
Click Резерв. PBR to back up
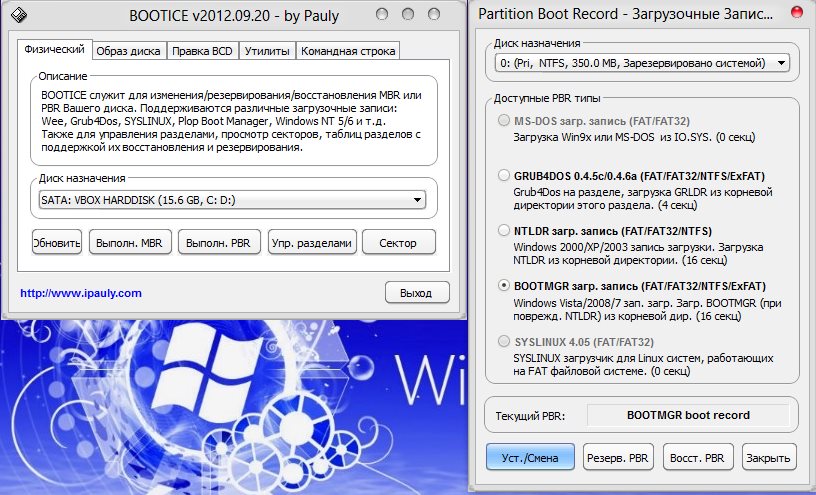618,457
